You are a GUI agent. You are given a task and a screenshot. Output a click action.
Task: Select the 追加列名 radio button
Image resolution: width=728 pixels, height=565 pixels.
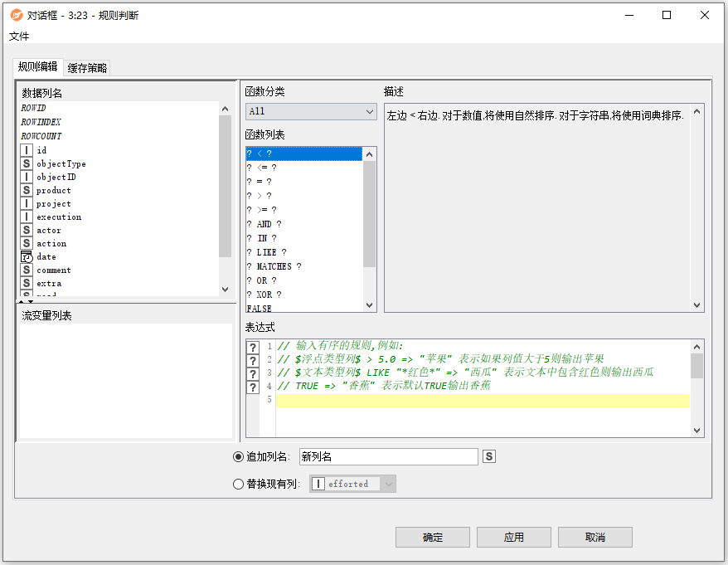(x=239, y=456)
